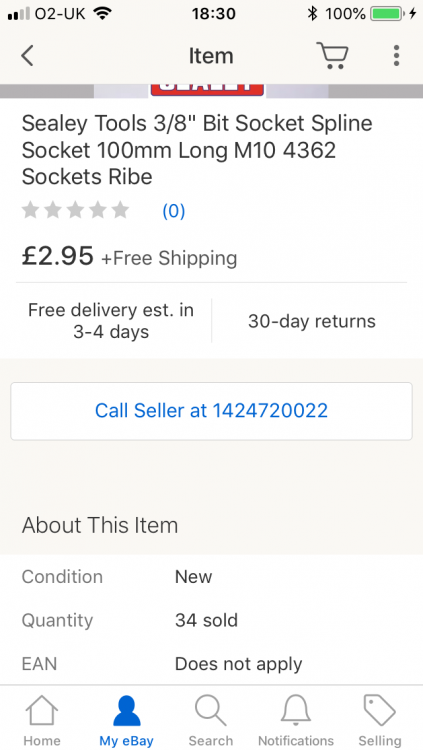Open the My eBay tab
The image size is (423, 750).
tap(126, 721)
